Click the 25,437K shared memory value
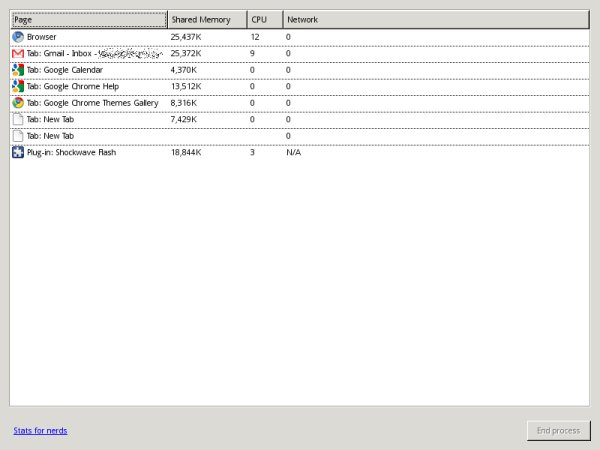The width and height of the screenshot is (600, 450). 186,37
